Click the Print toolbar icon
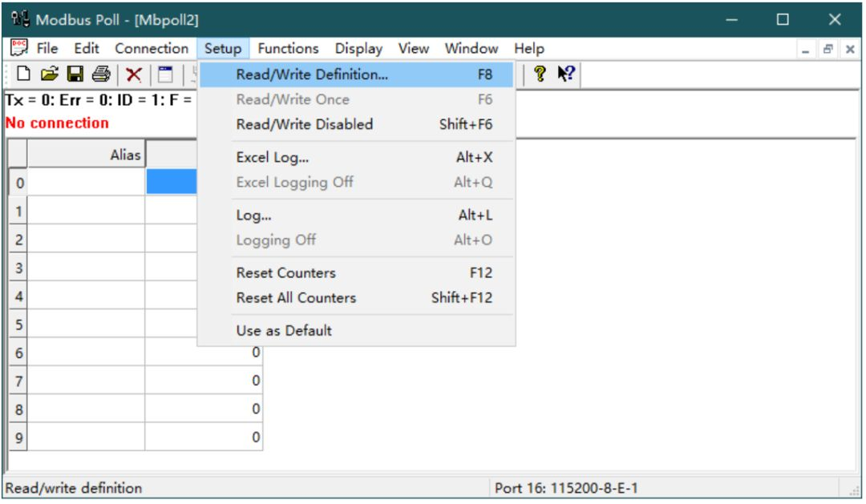Image resolution: width=866 pixels, height=504 pixels. [x=101, y=74]
